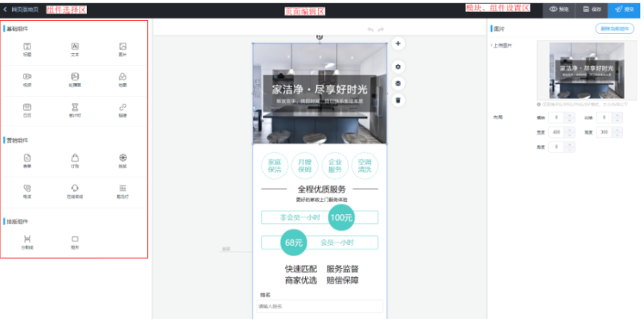644x331 pixels.
Task: Click the Delete current component button
Action: pos(614,29)
